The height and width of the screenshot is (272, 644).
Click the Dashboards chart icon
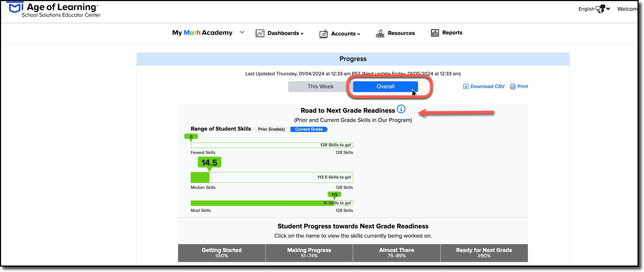260,33
